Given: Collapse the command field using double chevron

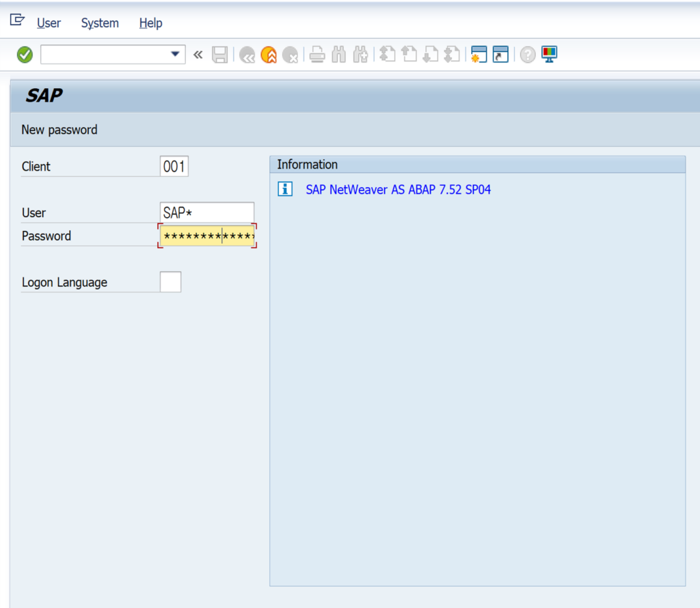Looking at the screenshot, I should click(198, 55).
